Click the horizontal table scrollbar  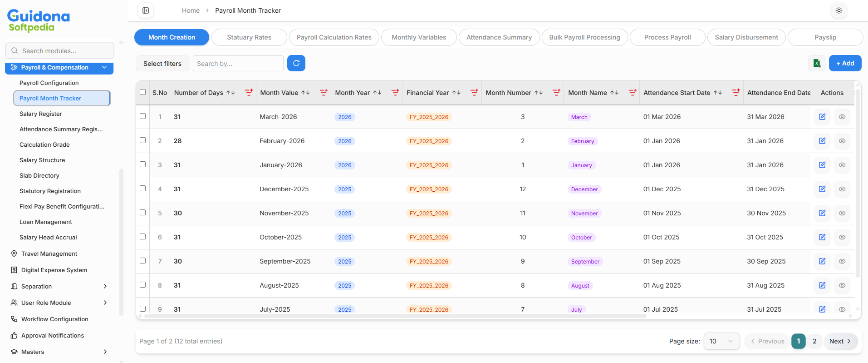point(395,316)
